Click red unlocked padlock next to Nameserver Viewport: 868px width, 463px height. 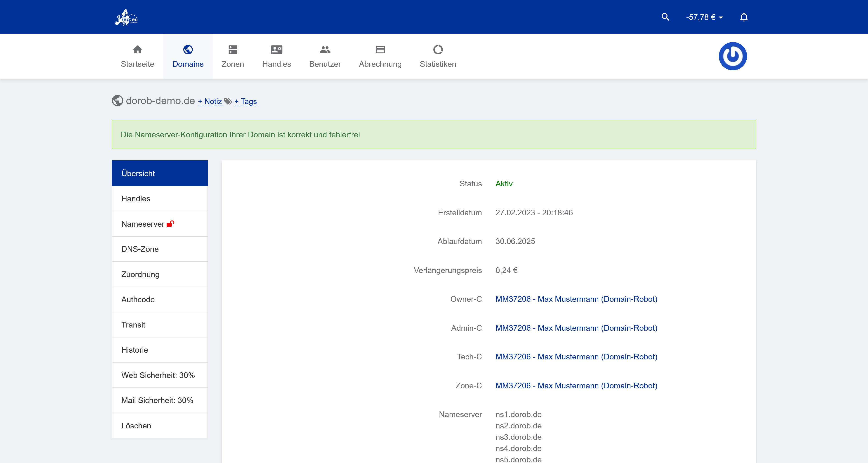click(170, 223)
